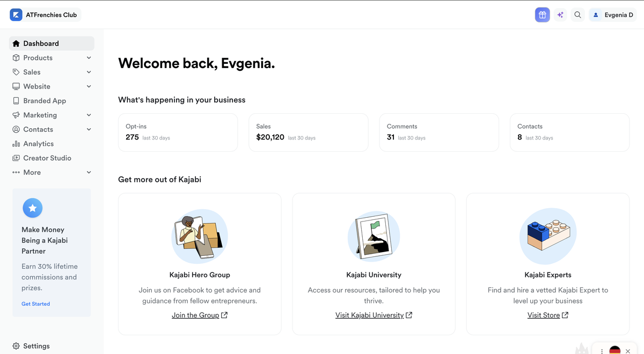The height and width of the screenshot is (354, 644).
Task: Open the AI sparkle assistant icon
Action: pyautogui.click(x=560, y=15)
